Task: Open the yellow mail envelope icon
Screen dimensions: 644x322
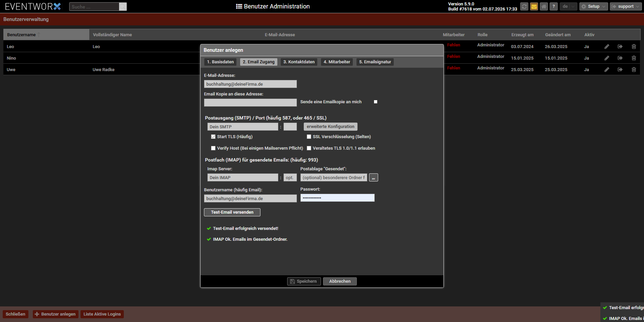Action: [534, 6]
